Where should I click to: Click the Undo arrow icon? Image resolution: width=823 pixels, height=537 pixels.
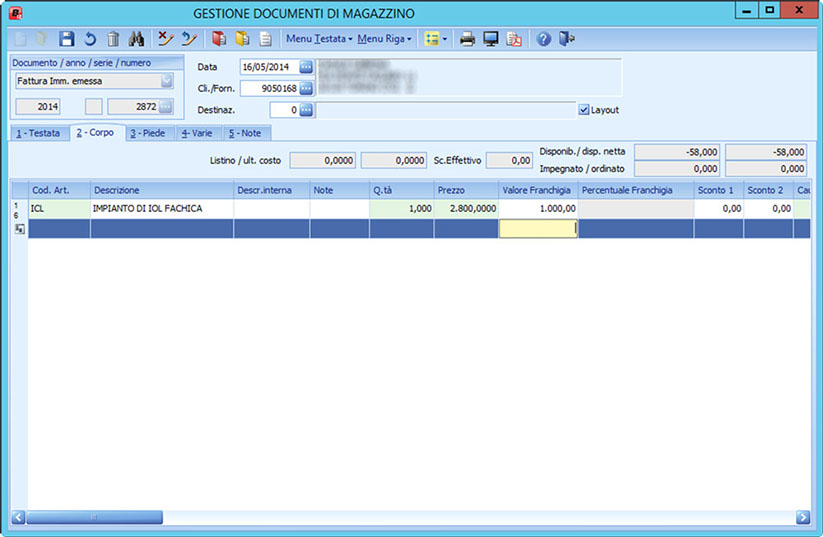click(90, 39)
